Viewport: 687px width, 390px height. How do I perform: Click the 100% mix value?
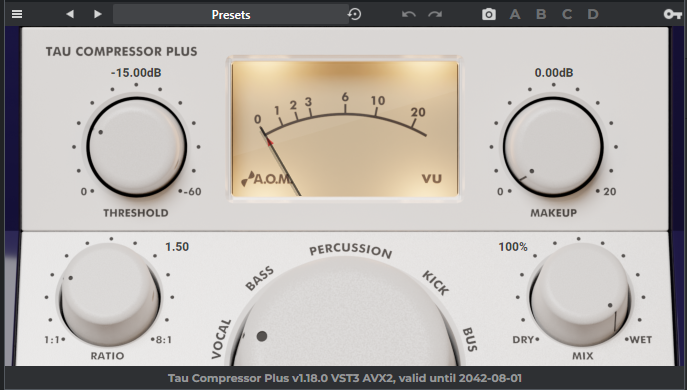(513, 247)
